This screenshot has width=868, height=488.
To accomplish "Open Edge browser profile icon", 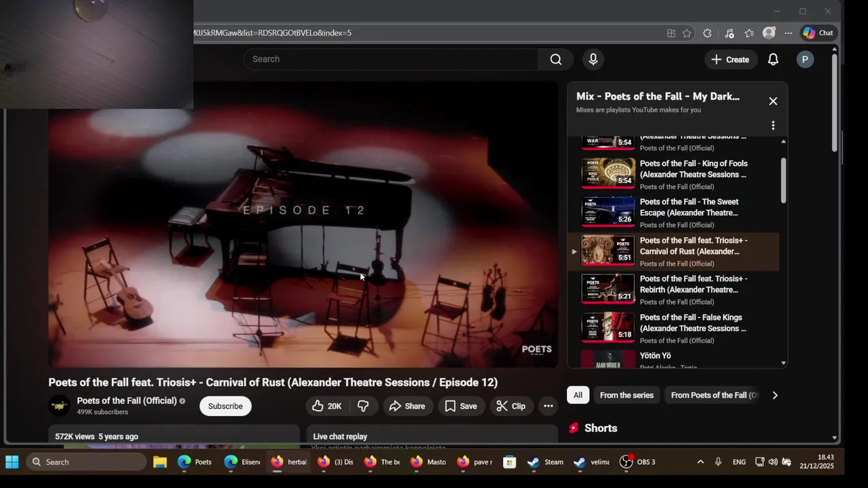I will [x=769, y=33].
